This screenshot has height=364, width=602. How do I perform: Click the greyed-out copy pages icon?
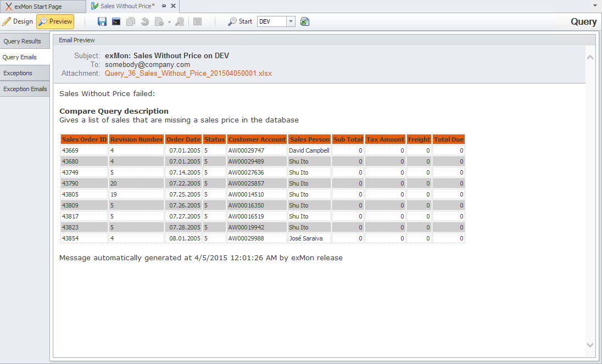point(131,21)
